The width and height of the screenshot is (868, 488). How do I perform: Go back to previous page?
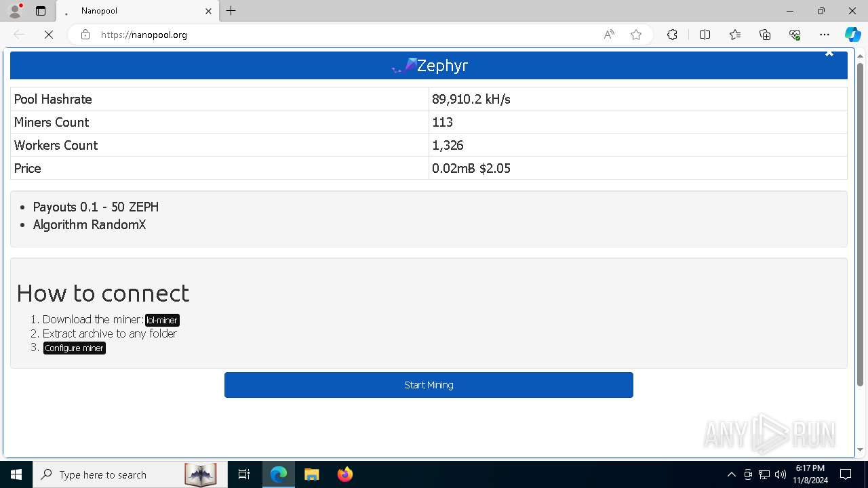pos(19,35)
